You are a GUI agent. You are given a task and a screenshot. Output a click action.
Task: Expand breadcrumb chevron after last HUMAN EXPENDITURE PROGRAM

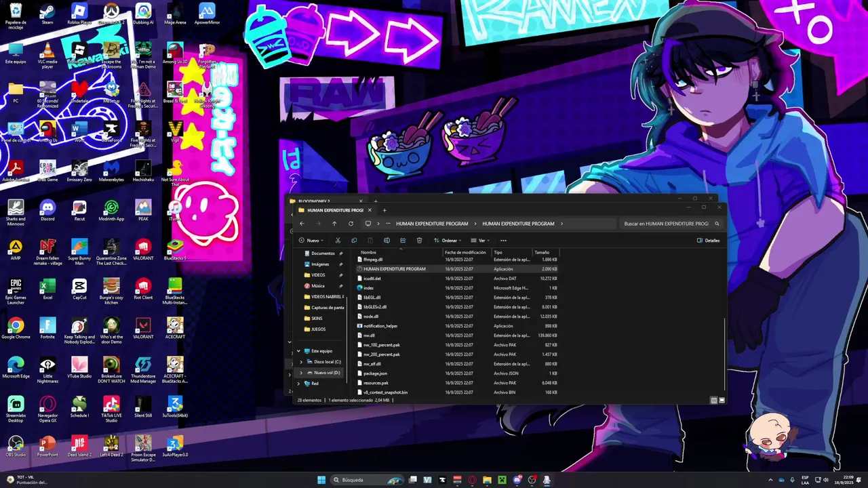click(x=561, y=224)
